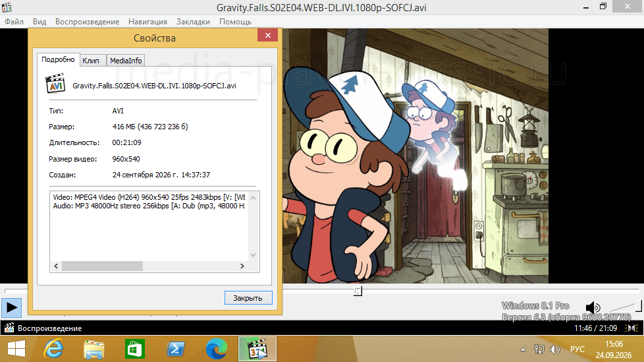The image size is (644, 362).
Task: Select the Подробно tab
Action: pos(58,59)
